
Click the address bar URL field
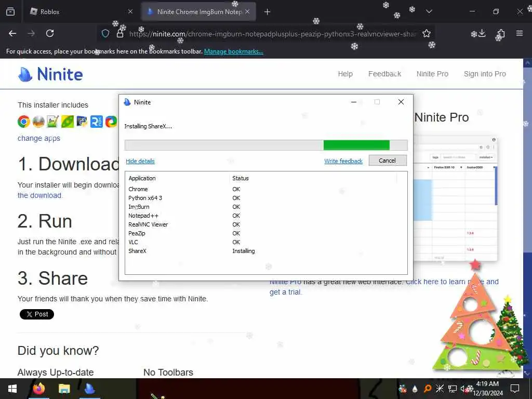pos(272,34)
